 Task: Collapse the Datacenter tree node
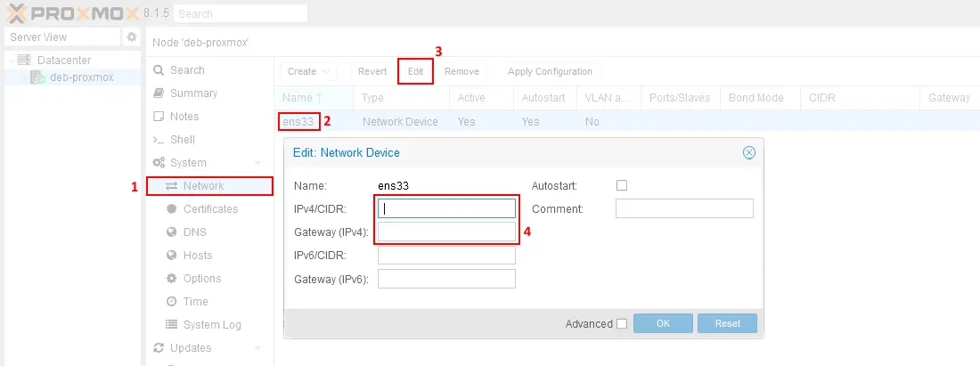12,60
